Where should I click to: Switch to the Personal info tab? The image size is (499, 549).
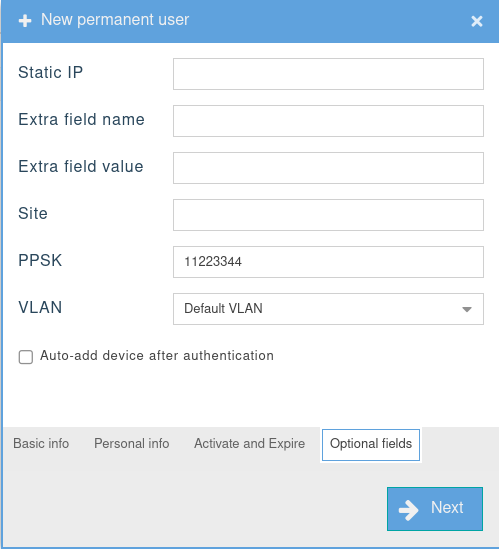(x=132, y=444)
